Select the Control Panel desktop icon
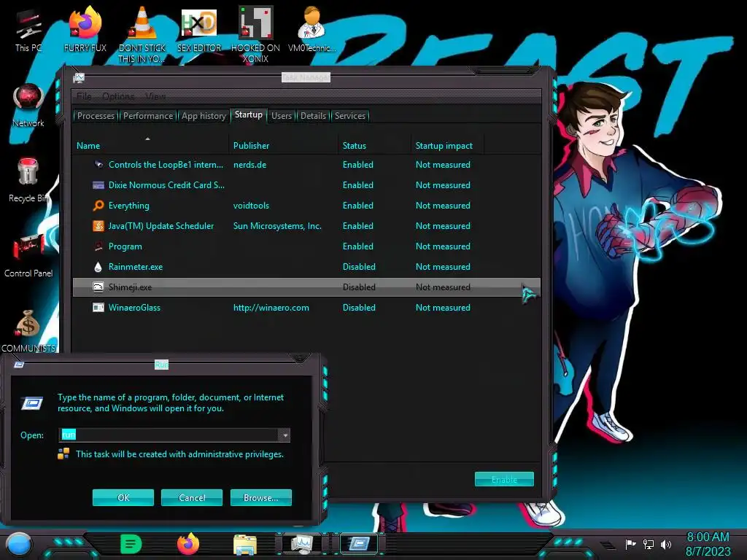The height and width of the screenshot is (560, 747). 28,255
